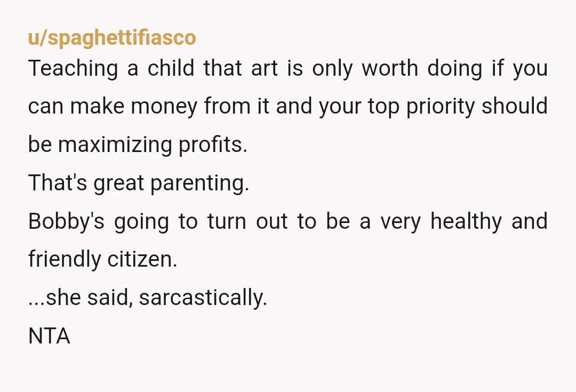The image size is (576, 392).
Task: Click the word "healthy" in the comment
Action: 466,221
